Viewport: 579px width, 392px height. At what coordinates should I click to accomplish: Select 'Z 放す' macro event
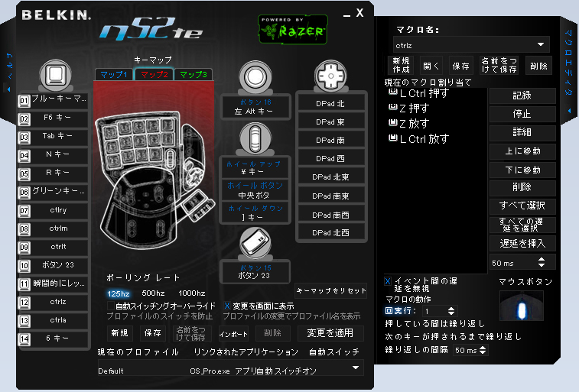tap(409, 124)
